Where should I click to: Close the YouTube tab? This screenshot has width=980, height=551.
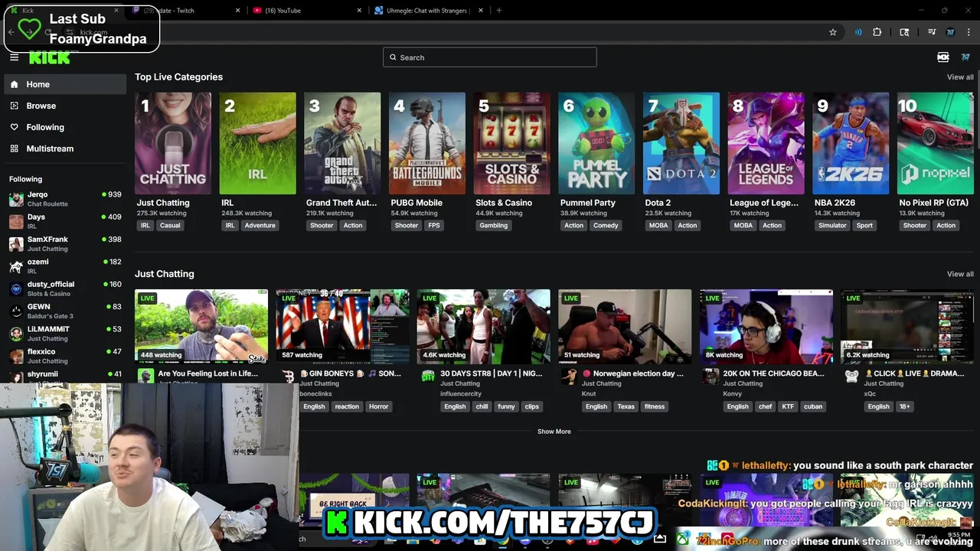point(359,11)
